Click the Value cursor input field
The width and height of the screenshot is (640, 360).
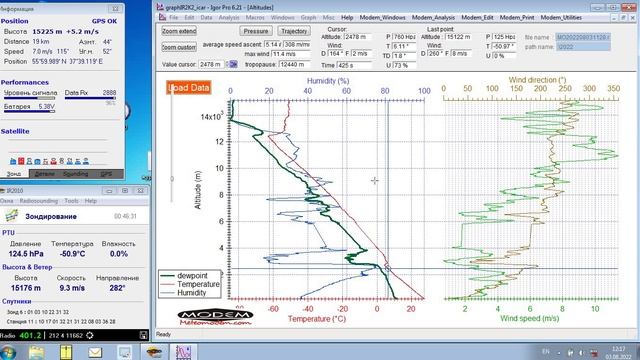coord(211,64)
